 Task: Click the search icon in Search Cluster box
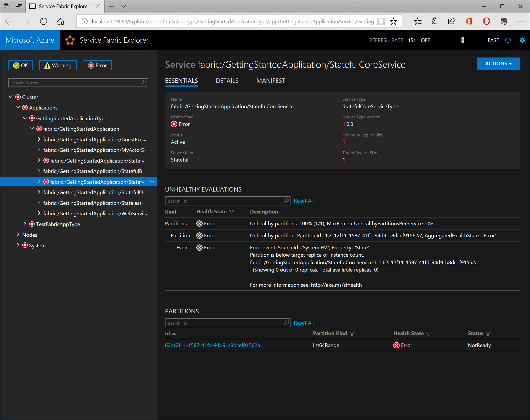click(144, 83)
